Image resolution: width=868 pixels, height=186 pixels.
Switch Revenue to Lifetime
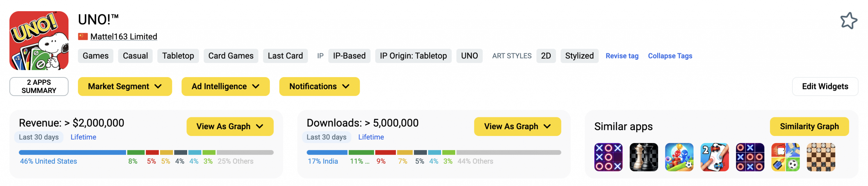pos(83,137)
